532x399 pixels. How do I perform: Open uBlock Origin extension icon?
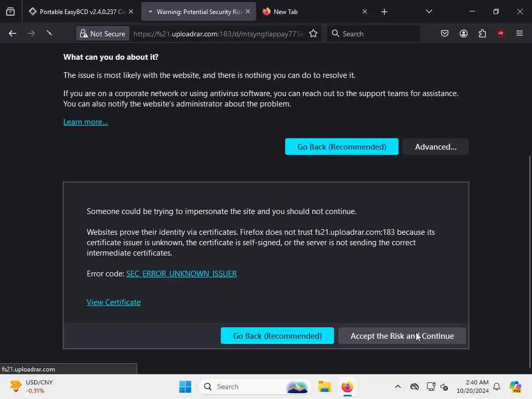501,33
